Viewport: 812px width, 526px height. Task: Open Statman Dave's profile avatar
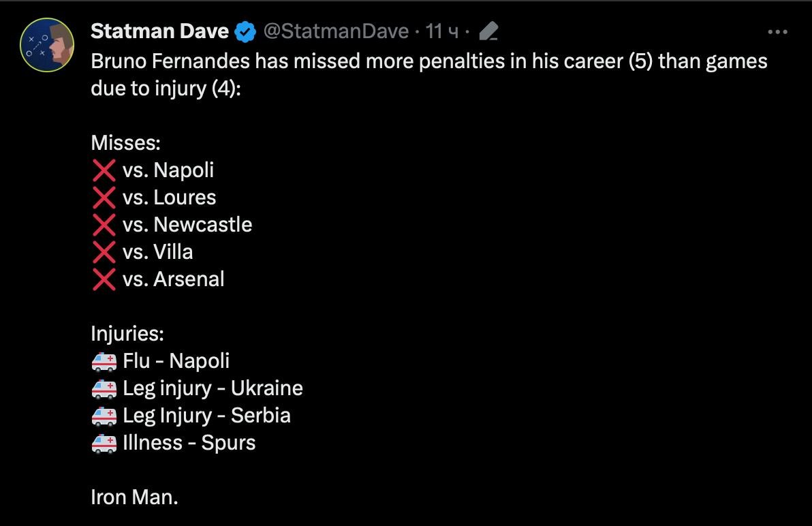(x=47, y=45)
